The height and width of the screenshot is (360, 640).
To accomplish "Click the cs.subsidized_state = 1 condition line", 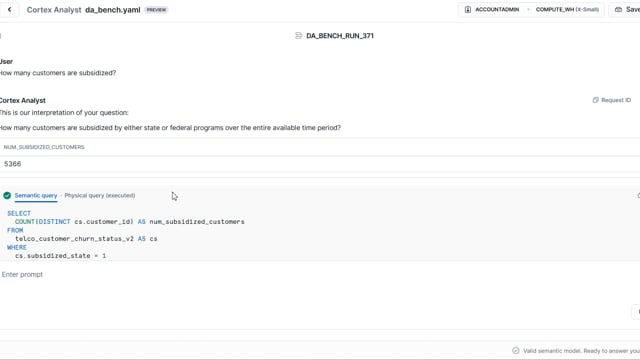I will click(x=60, y=256).
